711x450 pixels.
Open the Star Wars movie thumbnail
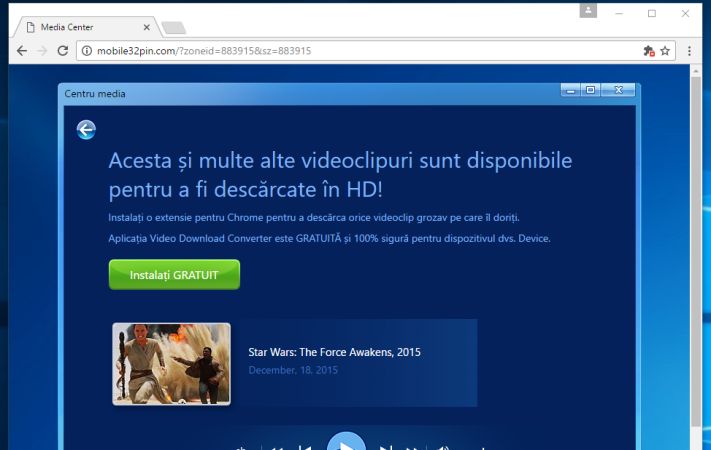point(171,364)
